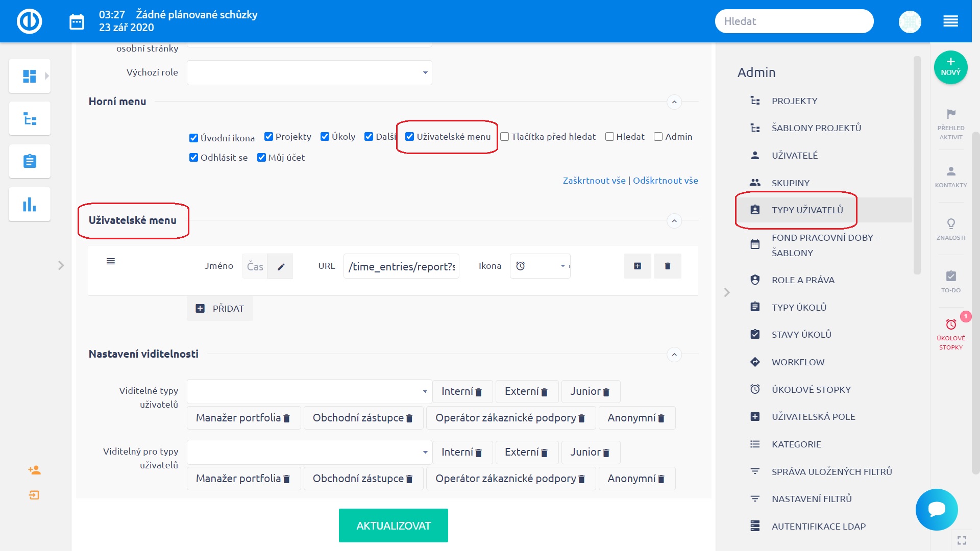Uncheck the Uživatelské menu checkbox
This screenshot has width=980, height=551.
tap(409, 137)
